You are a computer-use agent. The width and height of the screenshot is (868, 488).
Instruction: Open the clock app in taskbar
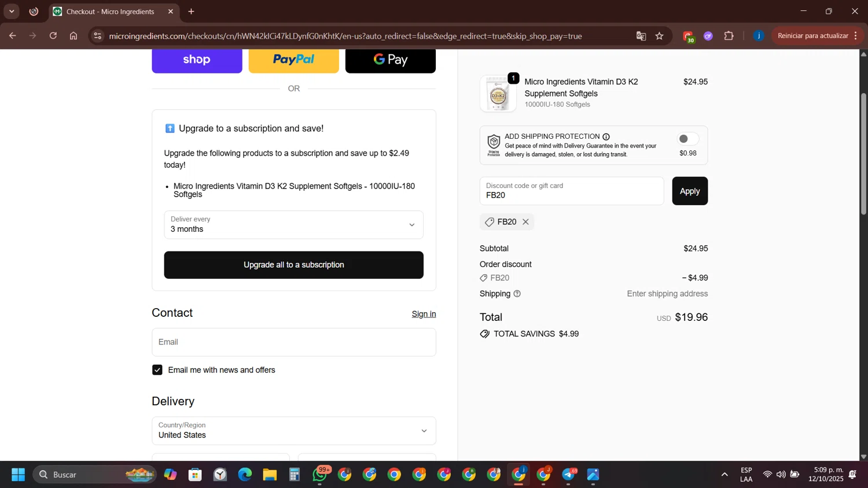tap(220, 475)
